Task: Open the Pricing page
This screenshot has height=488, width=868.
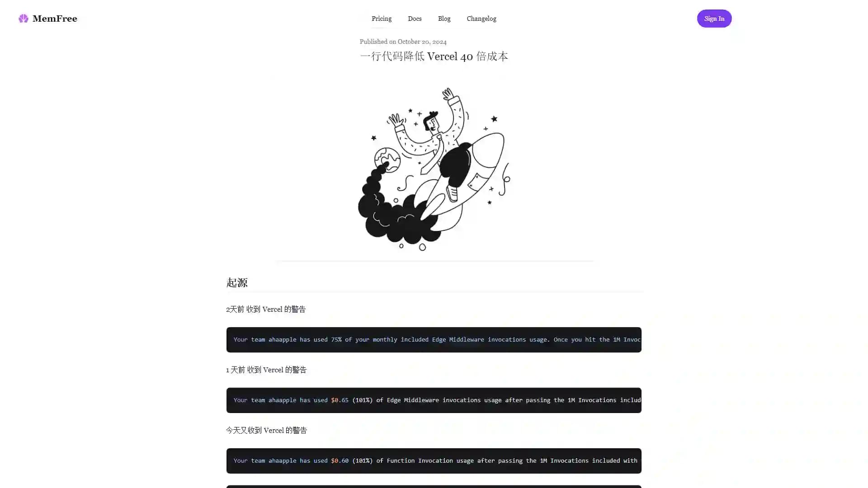Action: click(x=382, y=19)
